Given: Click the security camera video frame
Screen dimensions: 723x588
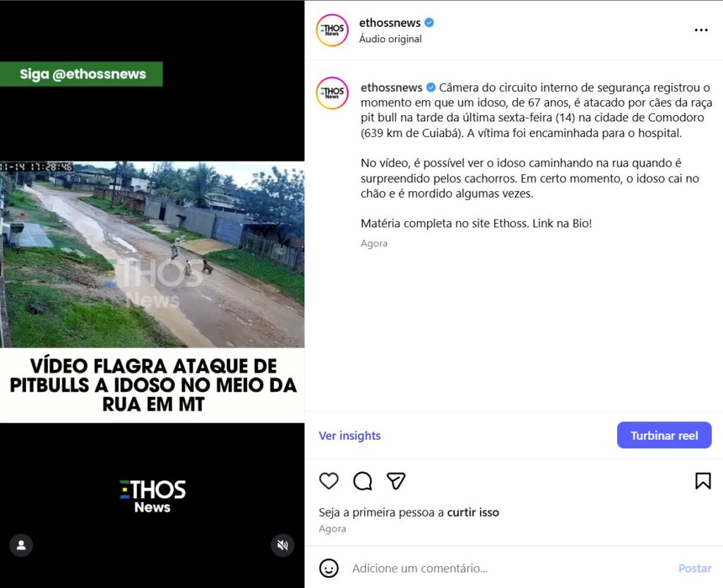Looking at the screenshot, I should pos(153,254).
